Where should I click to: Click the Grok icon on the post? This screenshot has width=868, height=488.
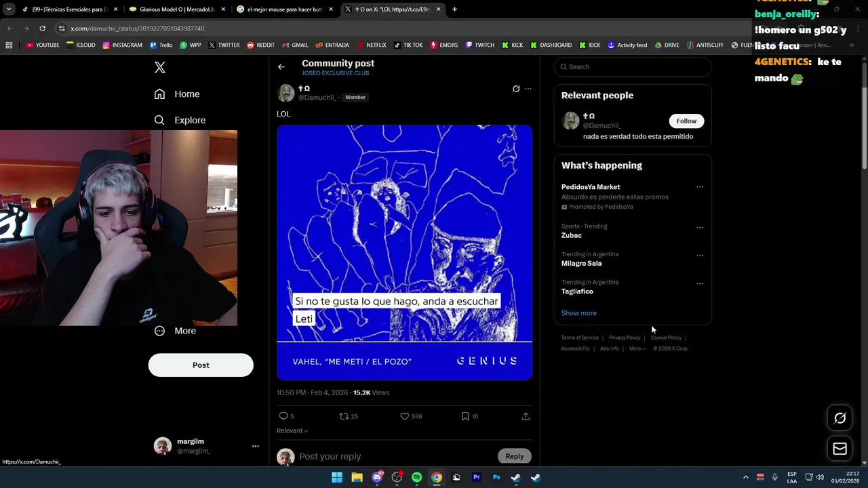coord(516,89)
